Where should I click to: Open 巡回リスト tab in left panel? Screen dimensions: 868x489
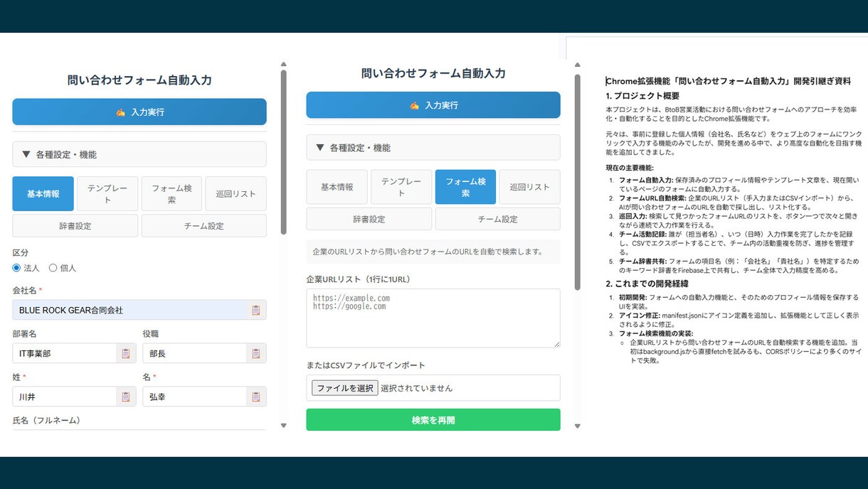tap(236, 194)
